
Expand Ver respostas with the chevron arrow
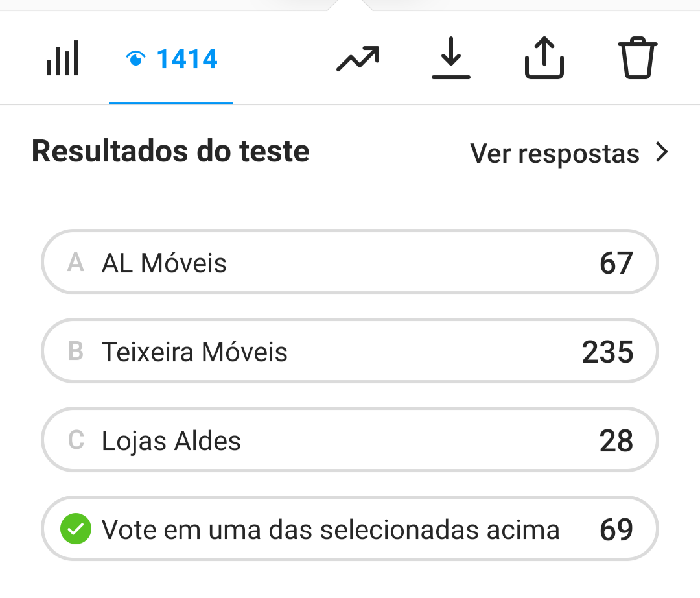pyautogui.click(x=662, y=152)
